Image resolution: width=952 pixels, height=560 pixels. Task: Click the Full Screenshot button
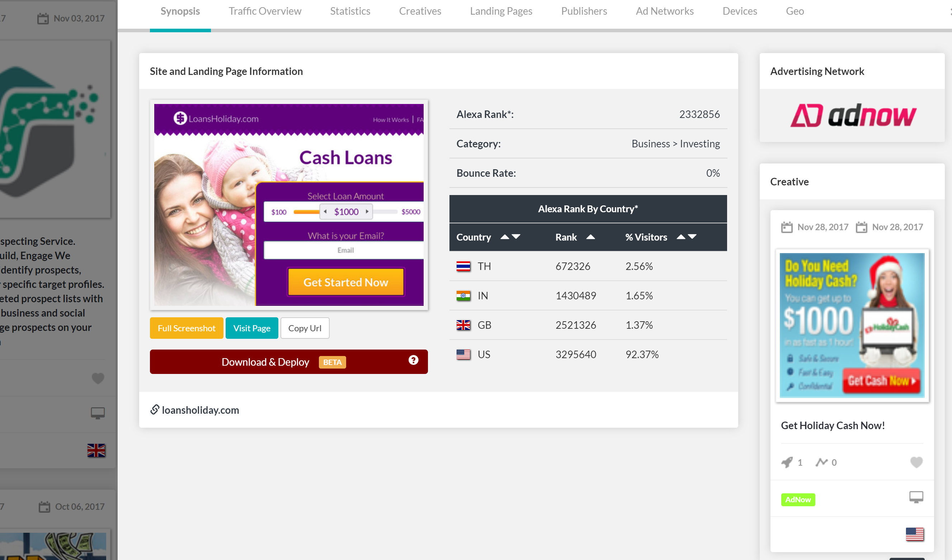point(186,328)
